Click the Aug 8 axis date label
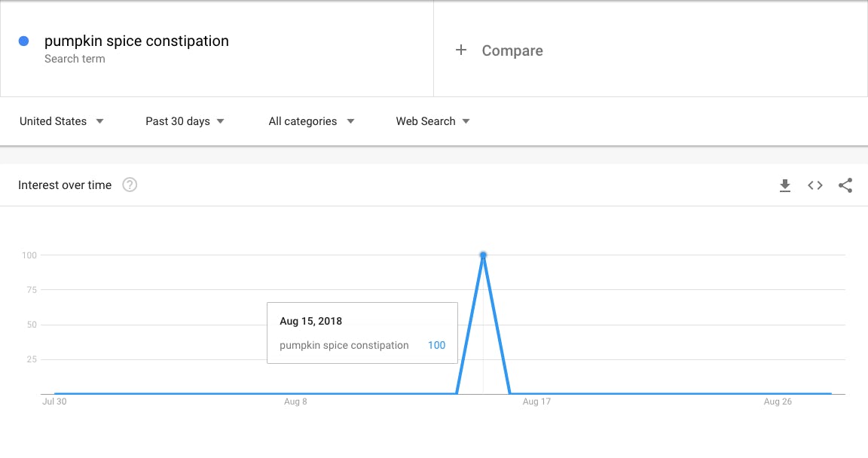The width and height of the screenshot is (868, 458). point(295,402)
